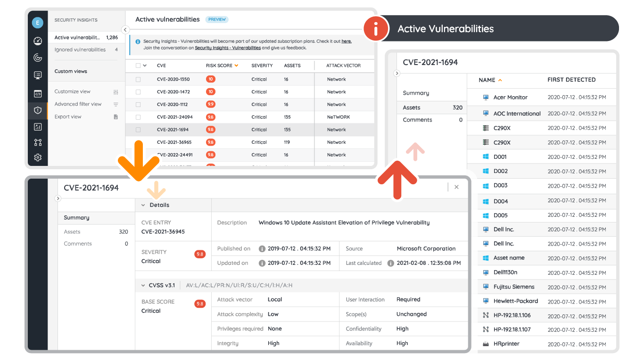
Task: Tick the checkbox for CVE-2020-1112
Action: [x=138, y=105]
